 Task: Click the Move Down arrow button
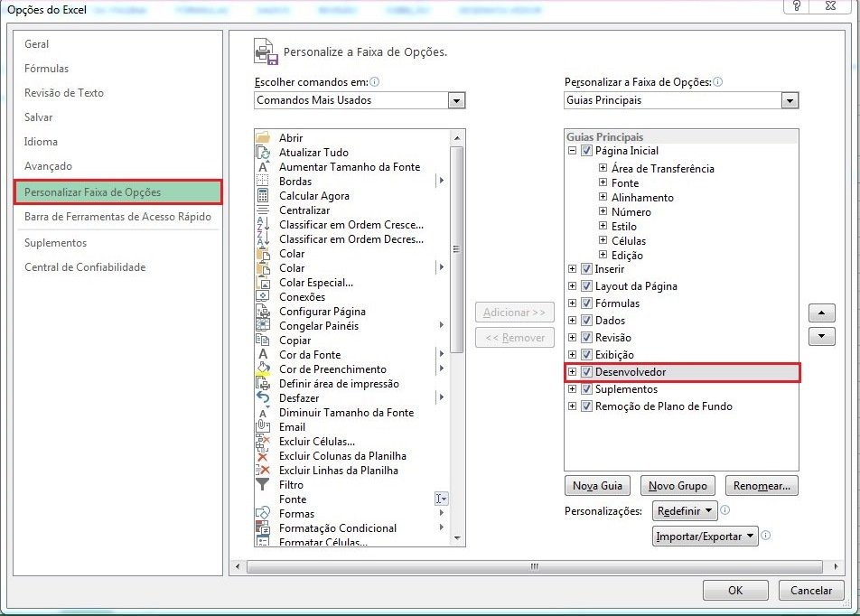tap(821, 336)
